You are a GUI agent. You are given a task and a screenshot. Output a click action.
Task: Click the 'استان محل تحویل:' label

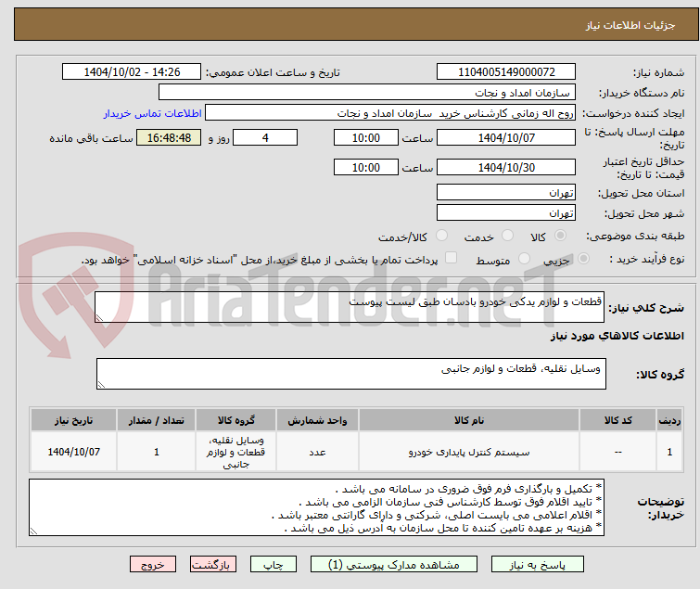[641, 193]
